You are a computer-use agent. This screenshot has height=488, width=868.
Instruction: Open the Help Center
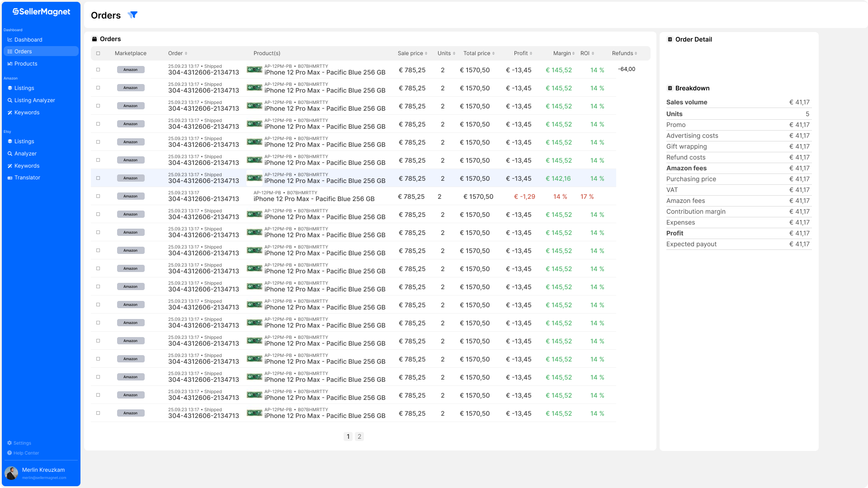point(26,453)
